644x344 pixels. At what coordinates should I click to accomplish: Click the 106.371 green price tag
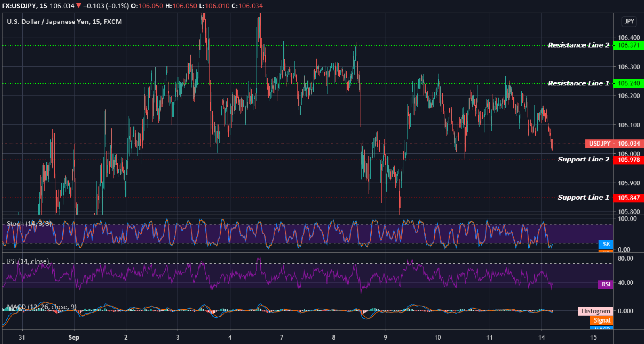629,45
